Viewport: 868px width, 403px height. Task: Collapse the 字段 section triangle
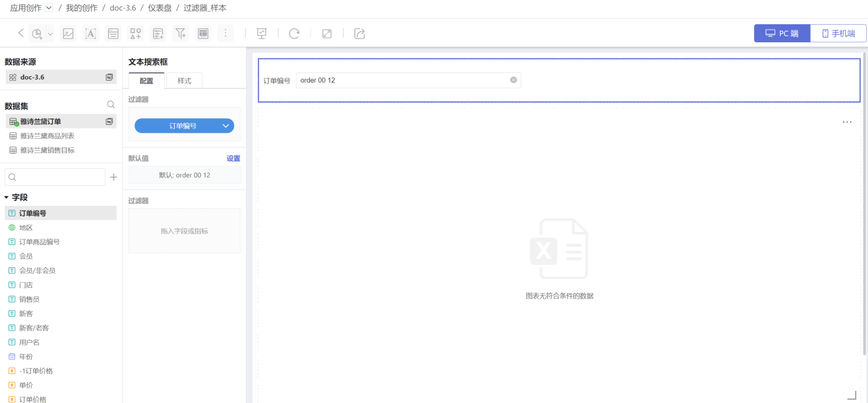pyautogui.click(x=7, y=197)
